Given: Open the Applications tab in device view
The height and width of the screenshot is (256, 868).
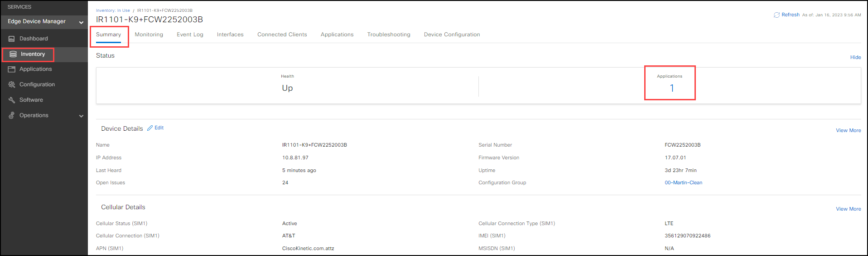Looking at the screenshot, I should [337, 34].
